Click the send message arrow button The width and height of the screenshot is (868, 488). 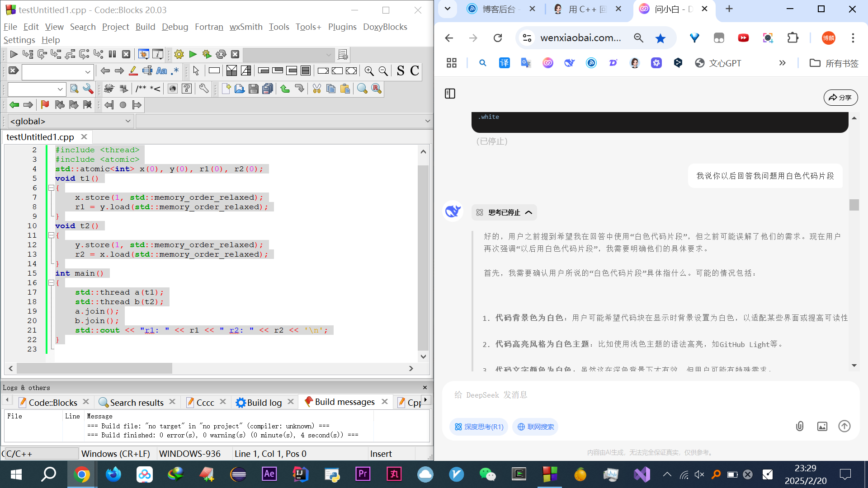(844, 426)
